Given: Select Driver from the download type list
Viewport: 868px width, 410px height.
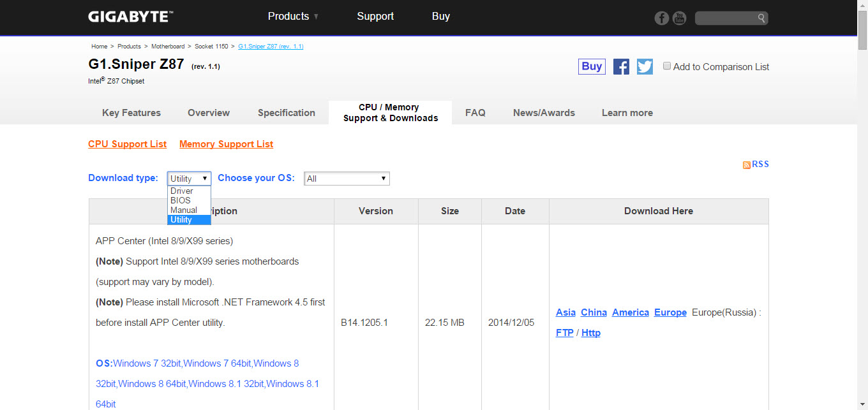Looking at the screenshot, I should (x=189, y=191).
